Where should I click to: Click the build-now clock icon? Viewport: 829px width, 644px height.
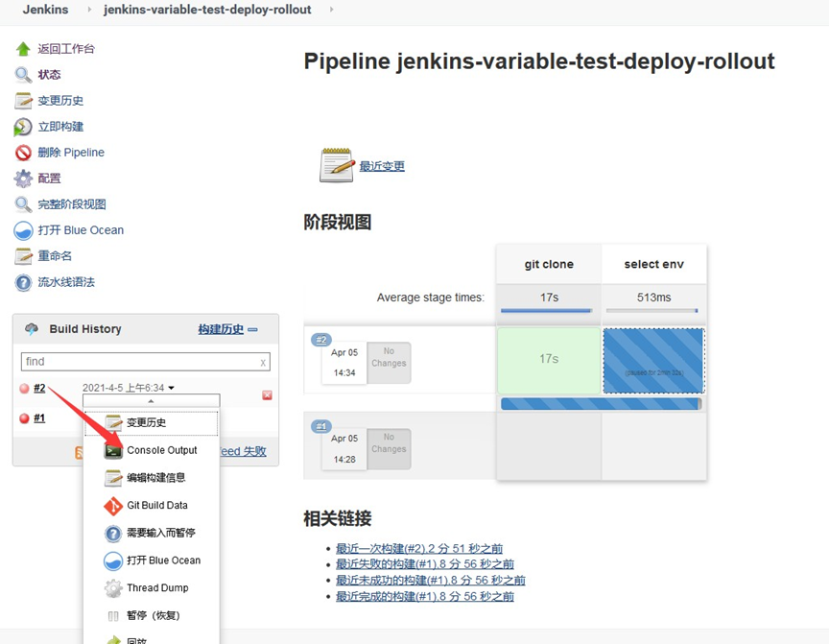(23, 127)
